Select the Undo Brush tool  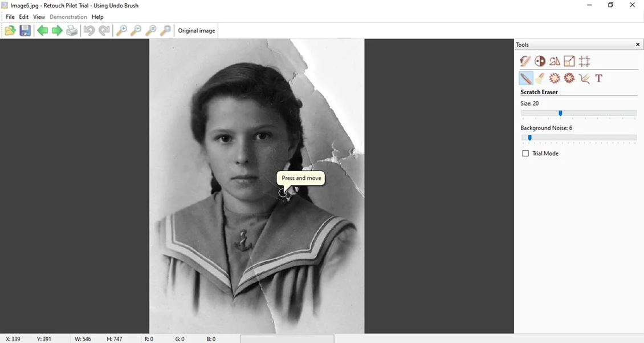click(x=525, y=60)
